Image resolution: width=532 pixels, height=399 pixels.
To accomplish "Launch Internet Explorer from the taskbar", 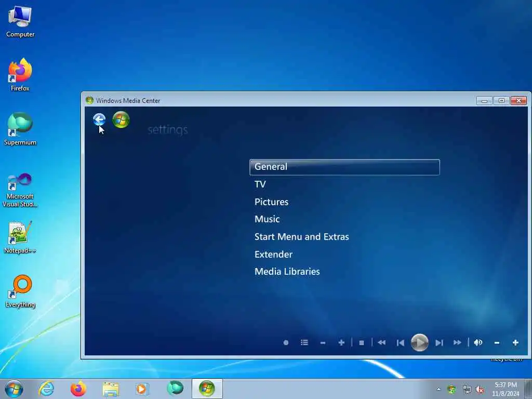I will (x=46, y=389).
